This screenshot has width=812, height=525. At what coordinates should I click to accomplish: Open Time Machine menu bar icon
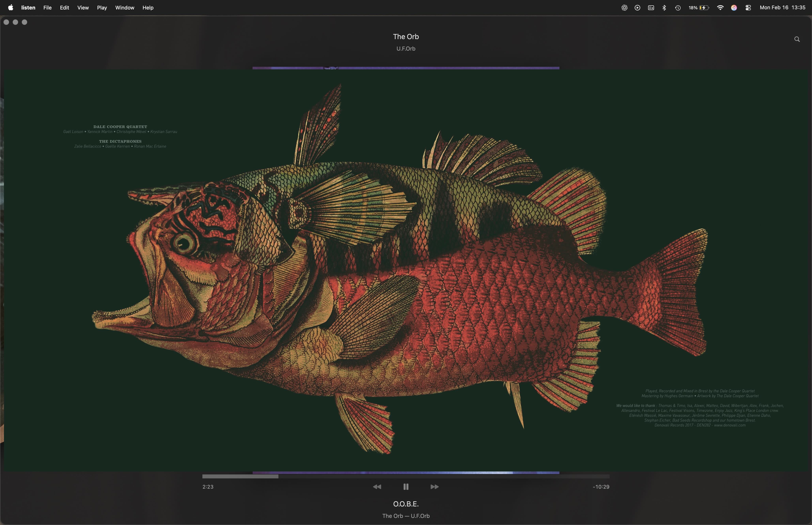coord(678,8)
